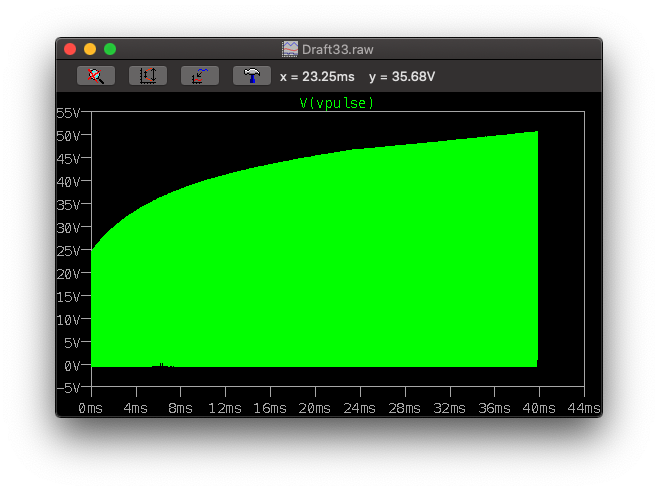The height and width of the screenshot is (491, 658).
Task: Click the 28ms label on time axis
Action: click(405, 408)
